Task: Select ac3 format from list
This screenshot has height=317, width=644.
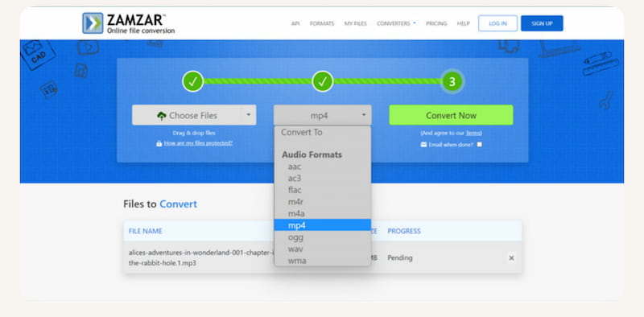Action: point(323,178)
